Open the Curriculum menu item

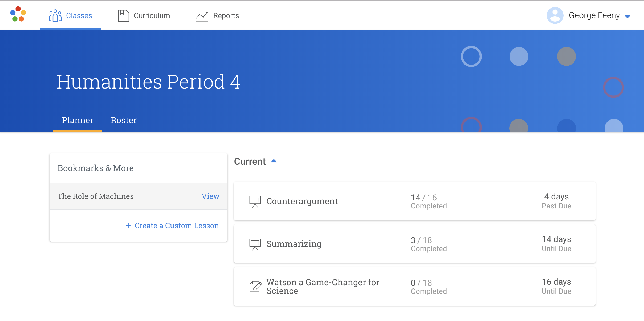(152, 15)
